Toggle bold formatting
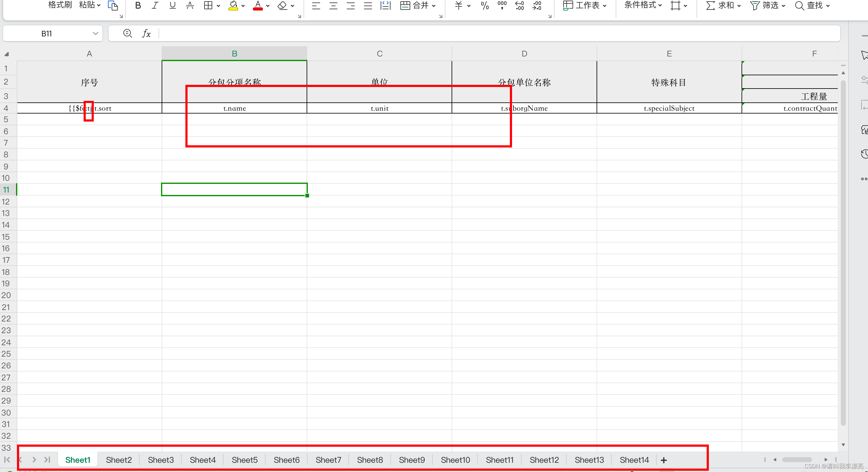This screenshot has width=868, height=472. coord(138,5)
